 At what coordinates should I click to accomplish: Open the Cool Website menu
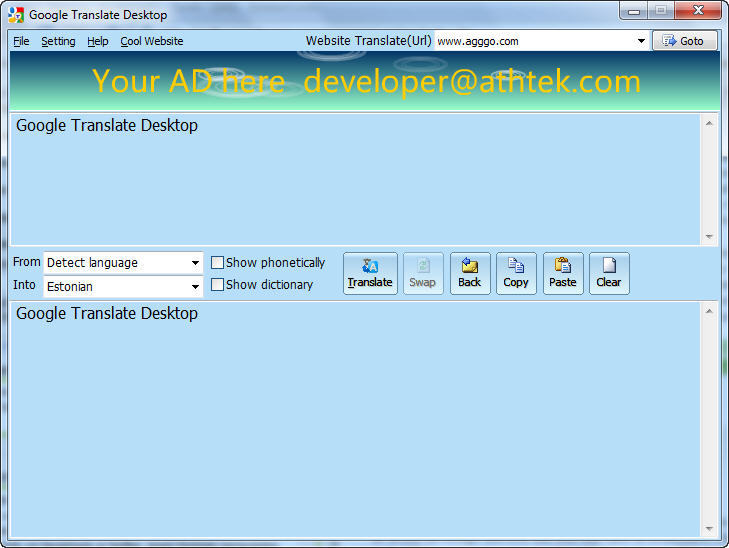(x=152, y=41)
